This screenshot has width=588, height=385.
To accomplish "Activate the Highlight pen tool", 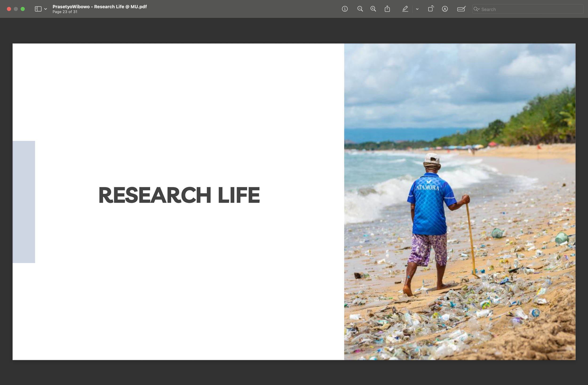I will click(x=405, y=9).
